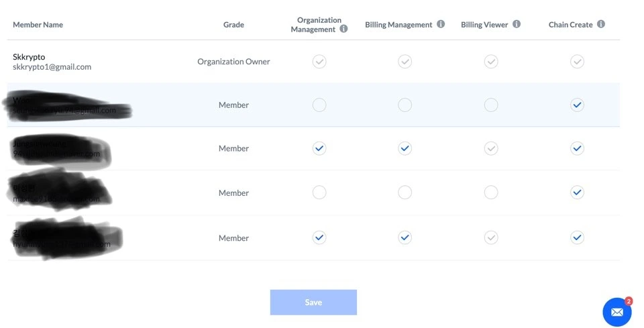
Task: Toggle Billing Viewer for the Organization Owner row
Action: pyautogui.click(x=491, y=62)
